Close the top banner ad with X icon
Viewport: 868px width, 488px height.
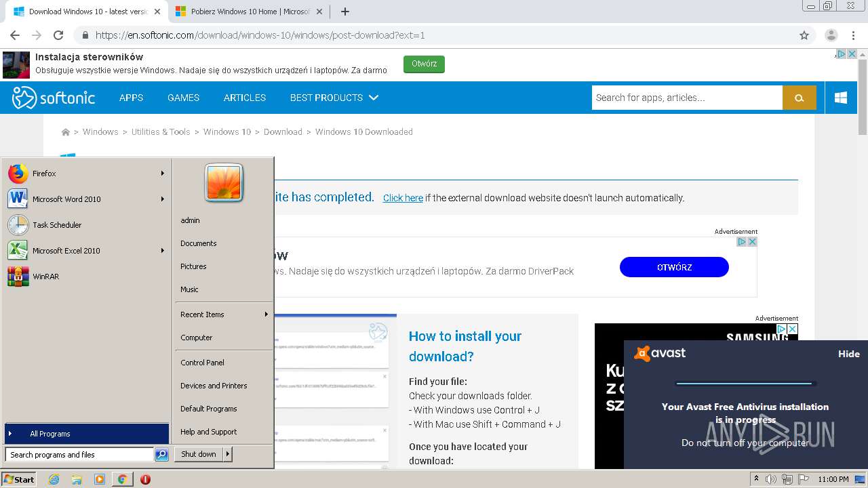tap(852, 54)
